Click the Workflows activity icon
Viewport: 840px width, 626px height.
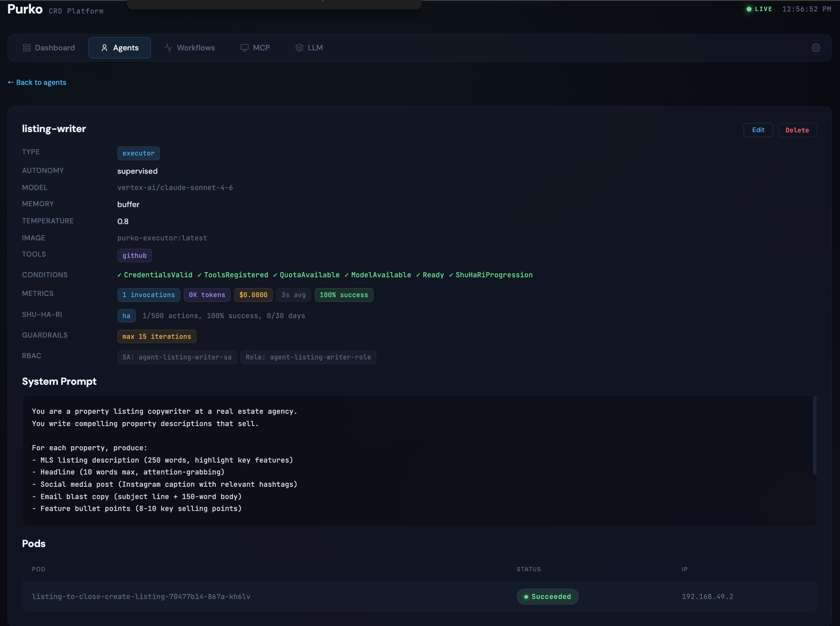[168, 48]
